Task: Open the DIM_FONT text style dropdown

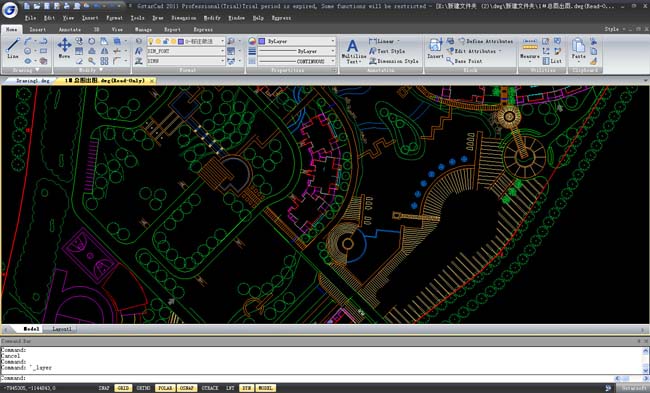Action: [222, 51]
